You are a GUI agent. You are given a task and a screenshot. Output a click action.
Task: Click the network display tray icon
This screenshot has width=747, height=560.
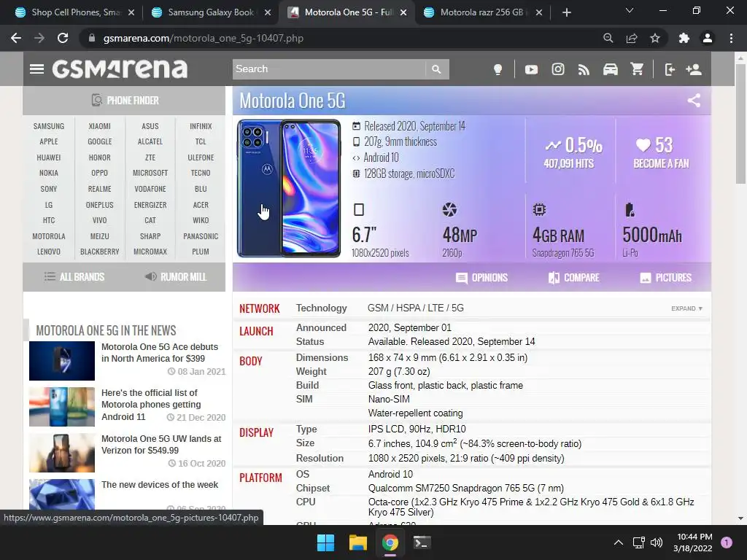(x=638, y=542)
